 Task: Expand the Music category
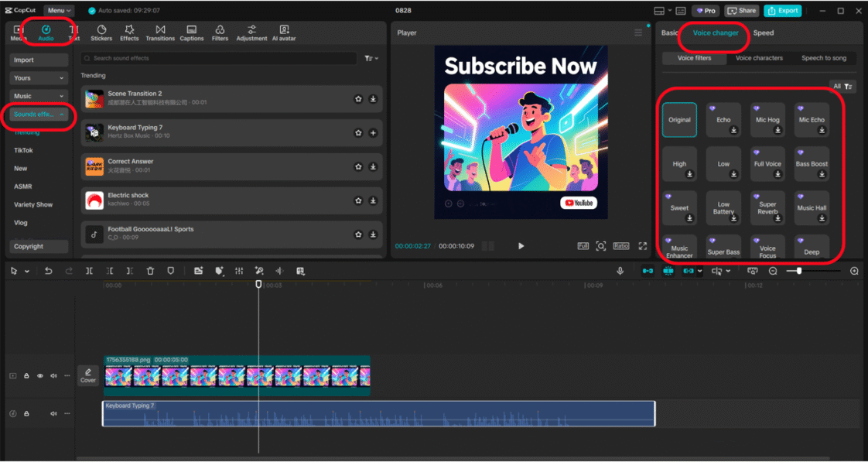click(x=39, y=97)
